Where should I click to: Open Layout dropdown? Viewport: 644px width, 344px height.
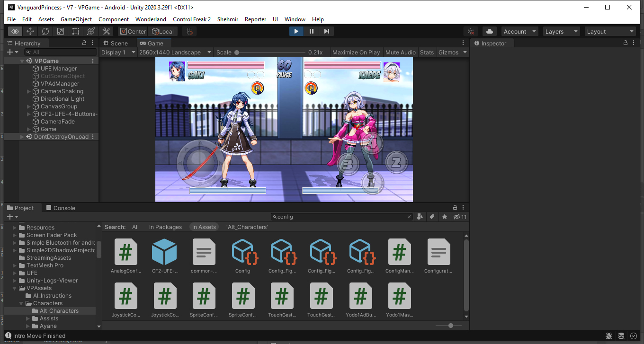610,31
